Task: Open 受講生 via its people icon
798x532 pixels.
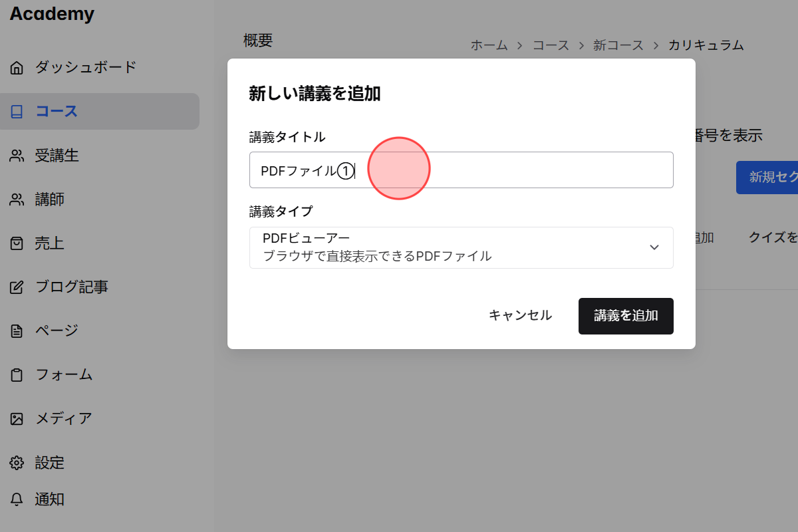Action: pos(15,155)
